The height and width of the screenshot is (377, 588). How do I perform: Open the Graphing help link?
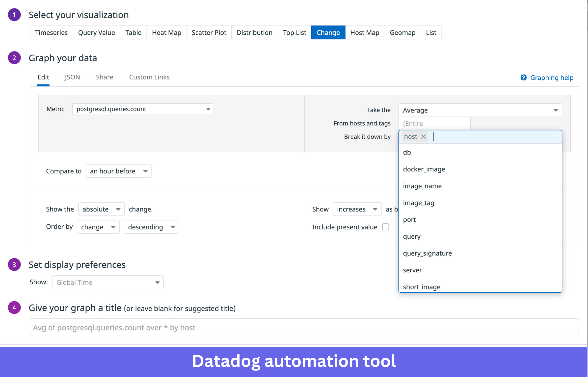[552, 78]
